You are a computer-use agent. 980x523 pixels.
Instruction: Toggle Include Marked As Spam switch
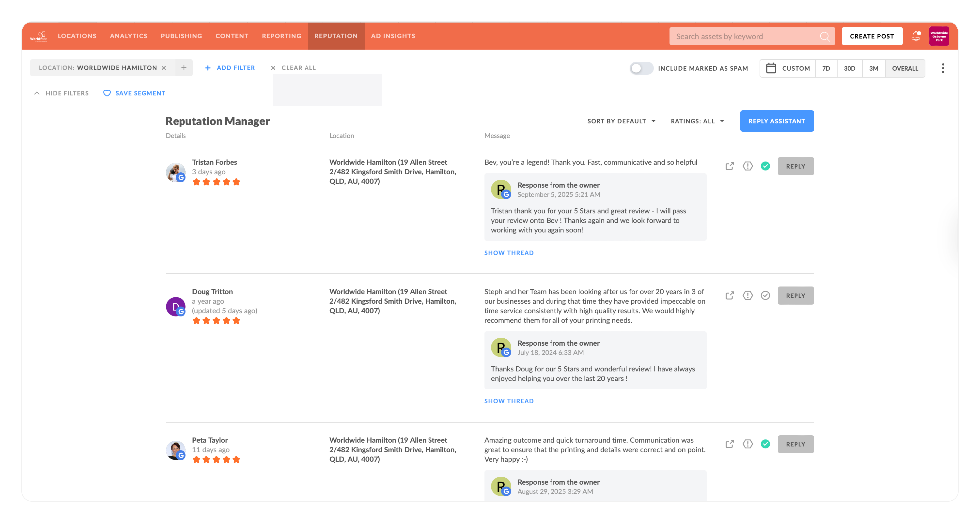click(641, 68)
